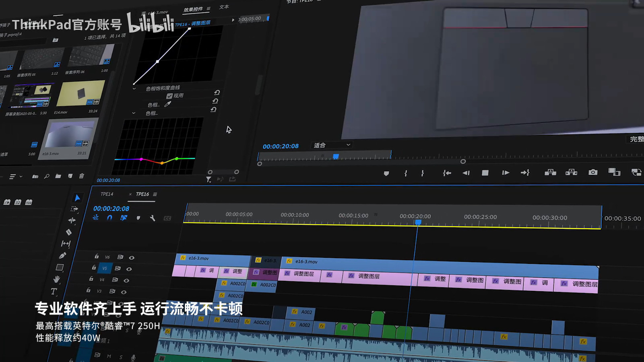This screenshot has width=644, height=362.
Task: Select the Slip tool
Action: point(66,243)
